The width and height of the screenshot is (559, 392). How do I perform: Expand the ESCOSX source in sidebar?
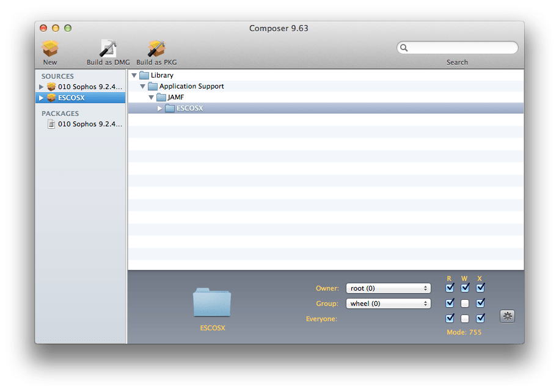point(42,98)
